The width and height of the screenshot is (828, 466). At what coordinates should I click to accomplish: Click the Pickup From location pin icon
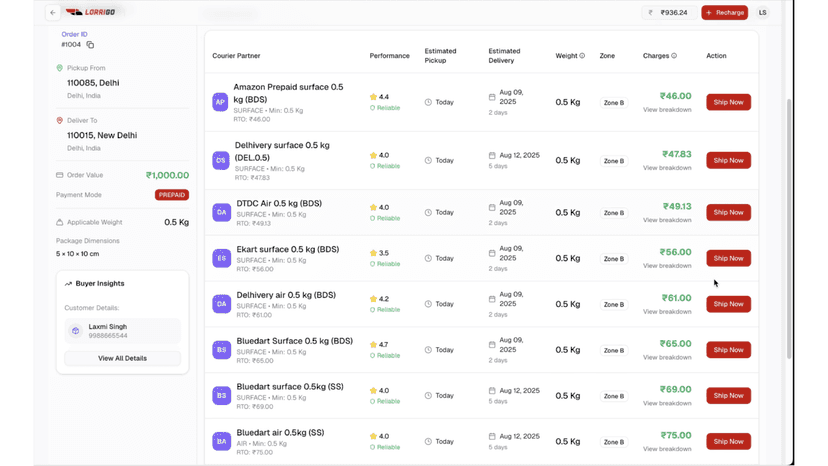click(x=60, y=68)
